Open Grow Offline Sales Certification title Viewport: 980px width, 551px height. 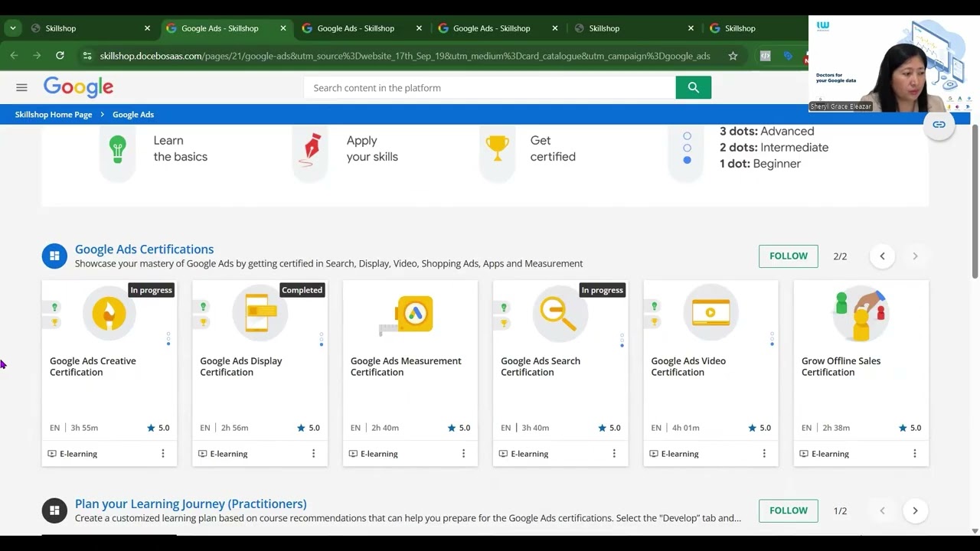(841, 367)
